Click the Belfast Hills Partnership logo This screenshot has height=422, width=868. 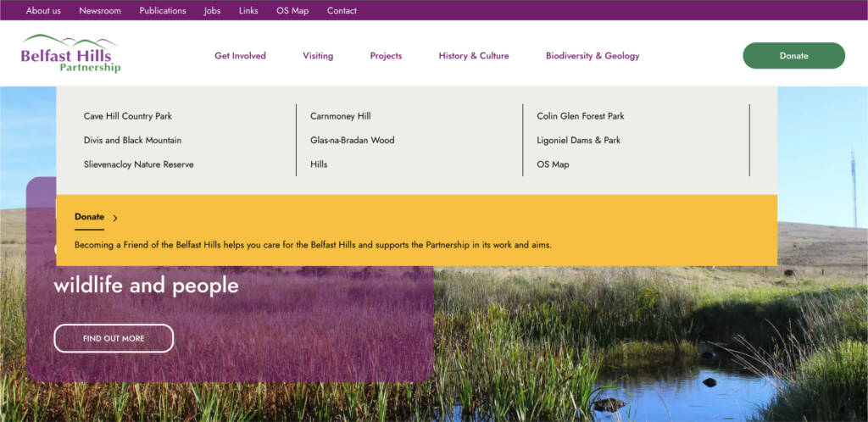pos(71,53)
